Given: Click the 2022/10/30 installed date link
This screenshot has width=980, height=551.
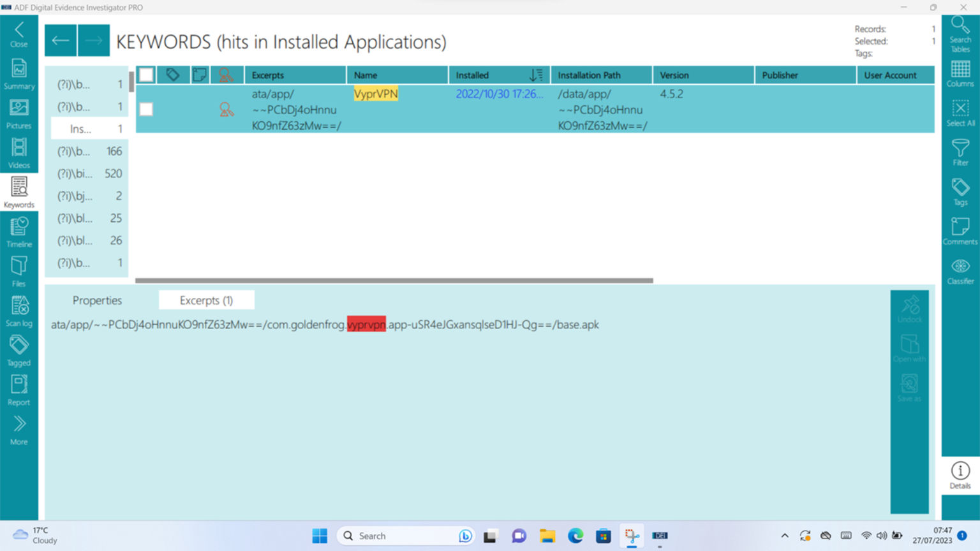Looking at the screenshot, I should point(500,94).
